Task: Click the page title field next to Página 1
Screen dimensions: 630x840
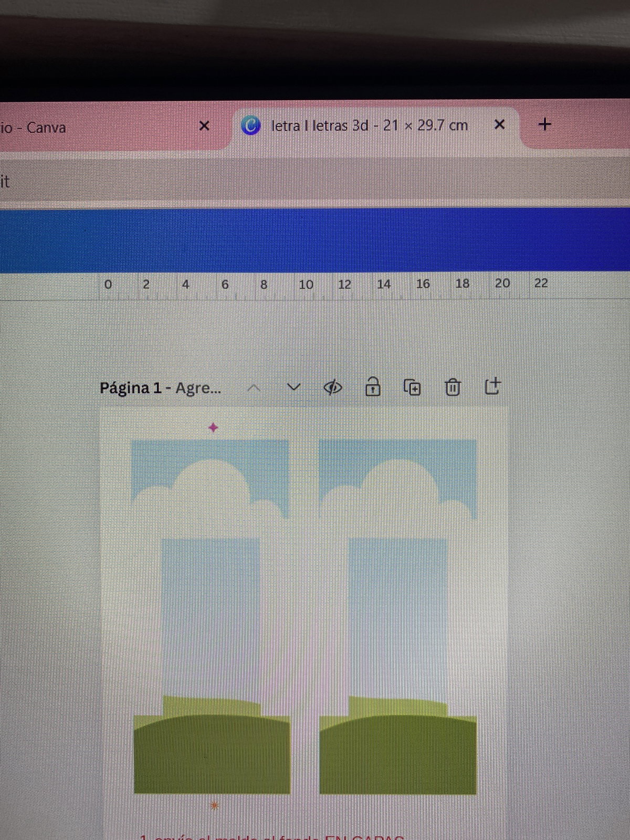Action: 198,388
